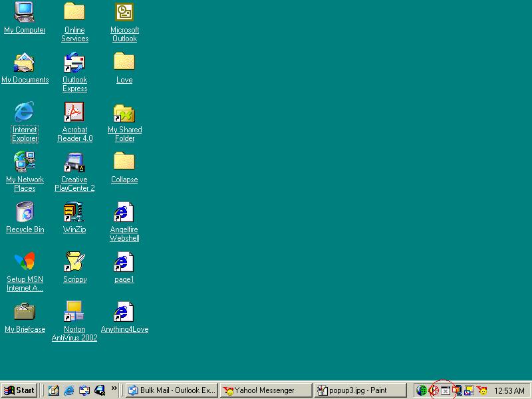Screen dimensions: 532x399
Task: Click Internet Explorer in Quick Launch bar
Action: [x=68, y=390]
